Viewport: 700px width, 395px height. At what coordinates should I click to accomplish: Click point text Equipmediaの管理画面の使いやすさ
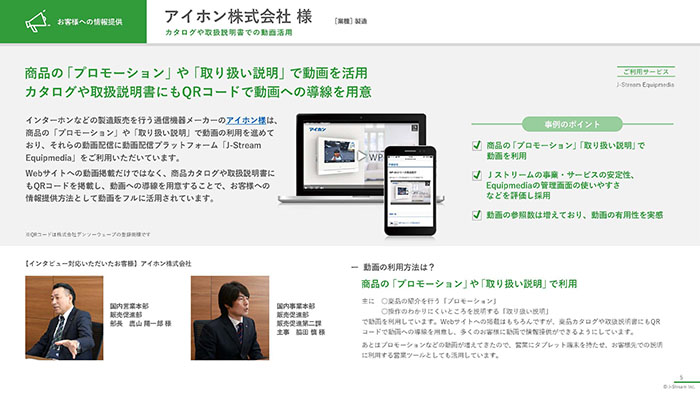coord(553,185)
